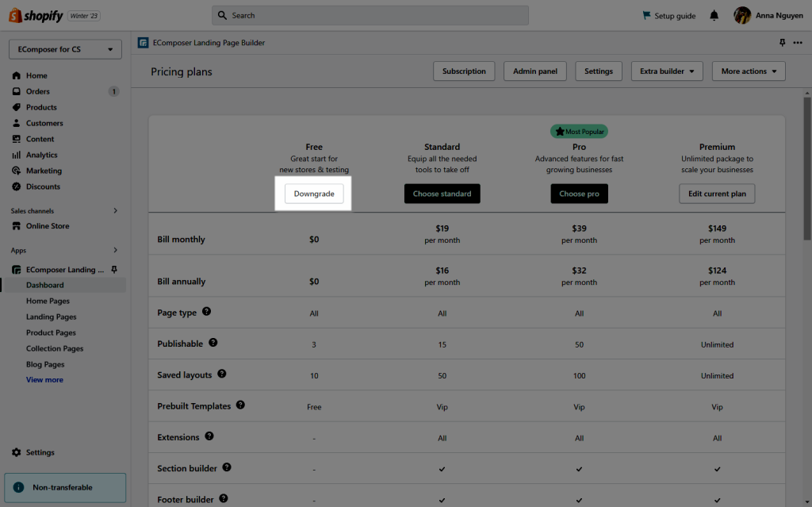This screenshot has width=812, height=507.
Task: Open the Admin panel button
Action: [x=535, y=71]
